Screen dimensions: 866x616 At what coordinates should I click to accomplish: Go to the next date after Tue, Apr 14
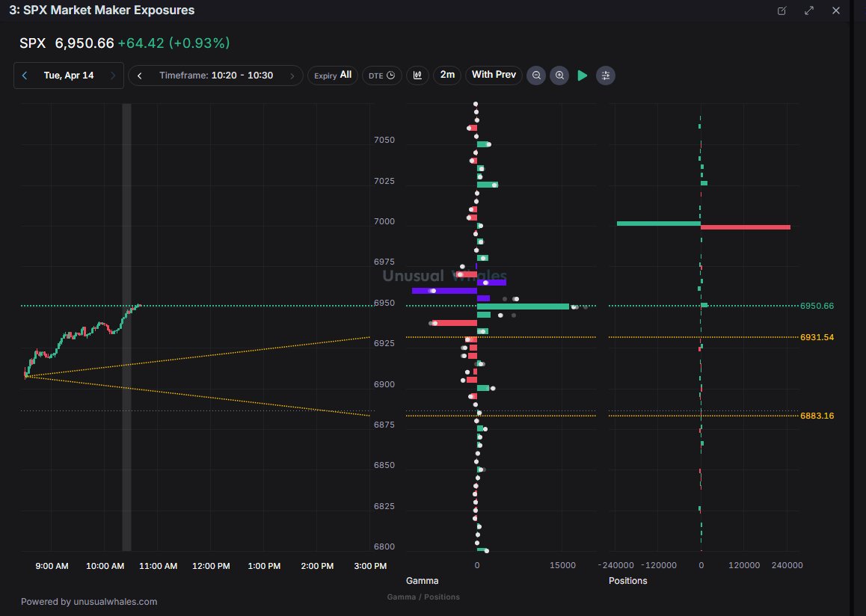pos(113,76)
